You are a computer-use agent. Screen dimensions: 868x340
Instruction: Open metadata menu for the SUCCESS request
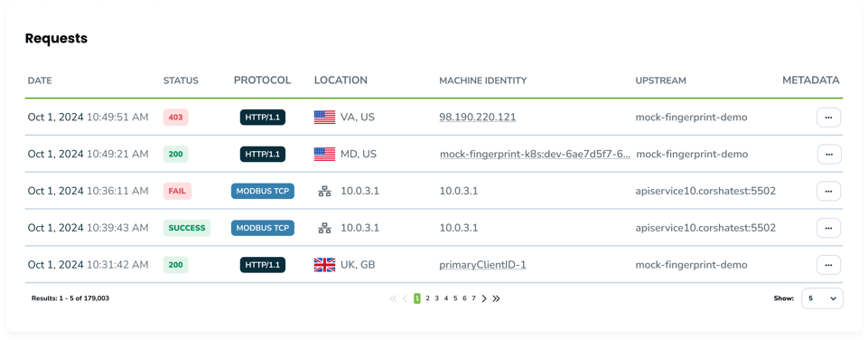[x=828, y=228]
